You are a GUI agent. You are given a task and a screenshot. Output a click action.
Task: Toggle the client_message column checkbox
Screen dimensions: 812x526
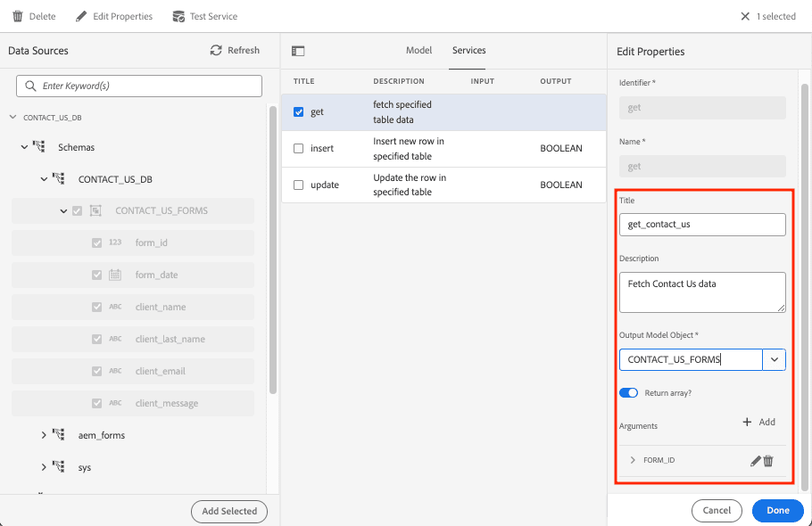coord(97,403)
